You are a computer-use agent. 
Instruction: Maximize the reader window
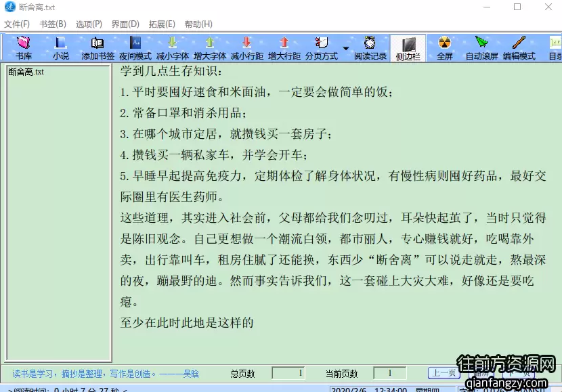point(517,7)
